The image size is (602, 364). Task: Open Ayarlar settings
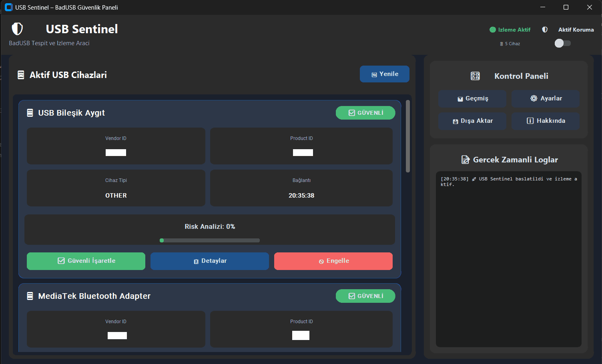click(546, 98)
